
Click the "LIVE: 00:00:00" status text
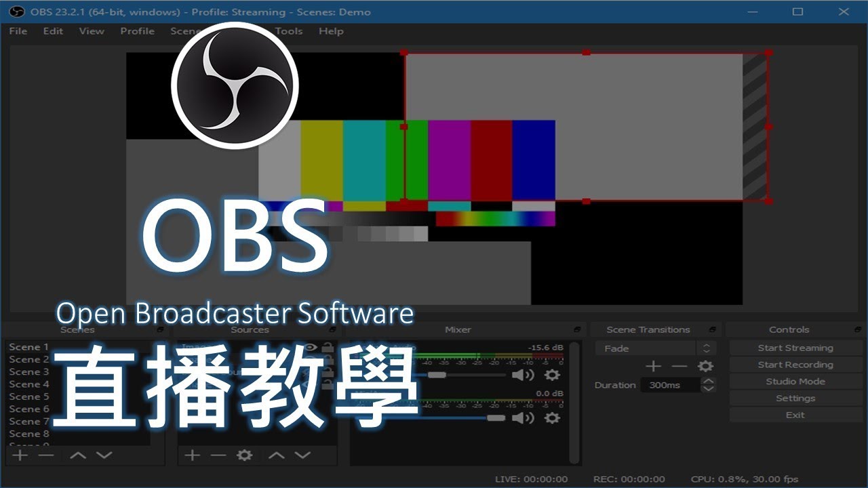[532, 479]
